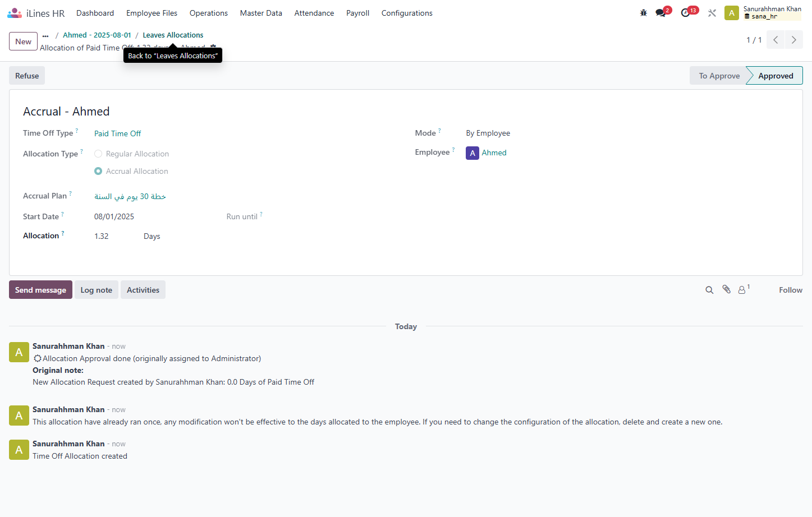Open Payroll menu
The image size is (812, 517).
point(357,13)
